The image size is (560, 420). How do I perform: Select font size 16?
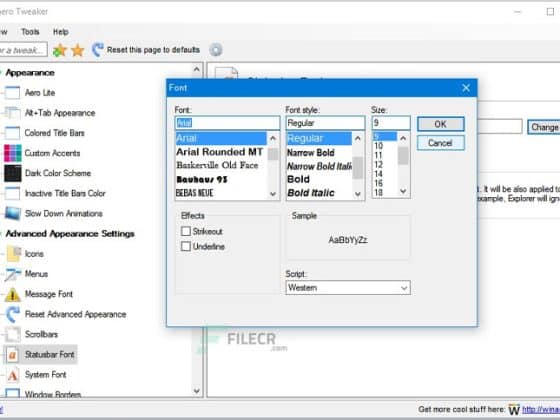tap(379, 183)
